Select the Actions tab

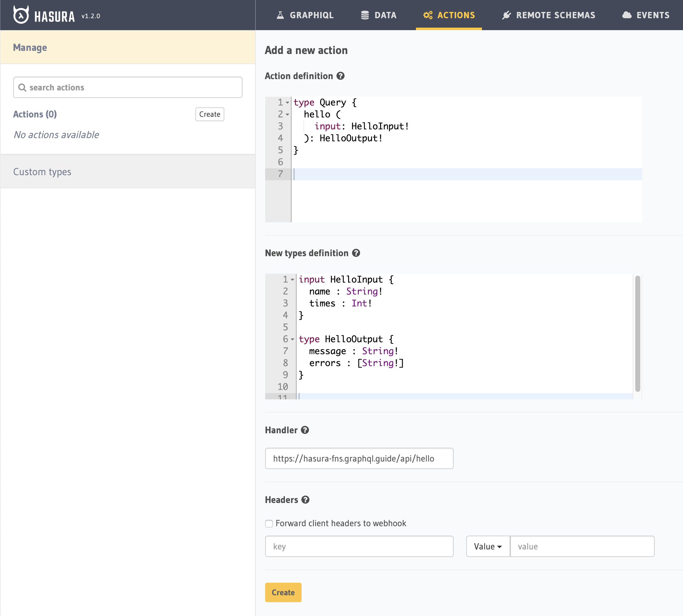pyautogui.click(x=449, y=15)
